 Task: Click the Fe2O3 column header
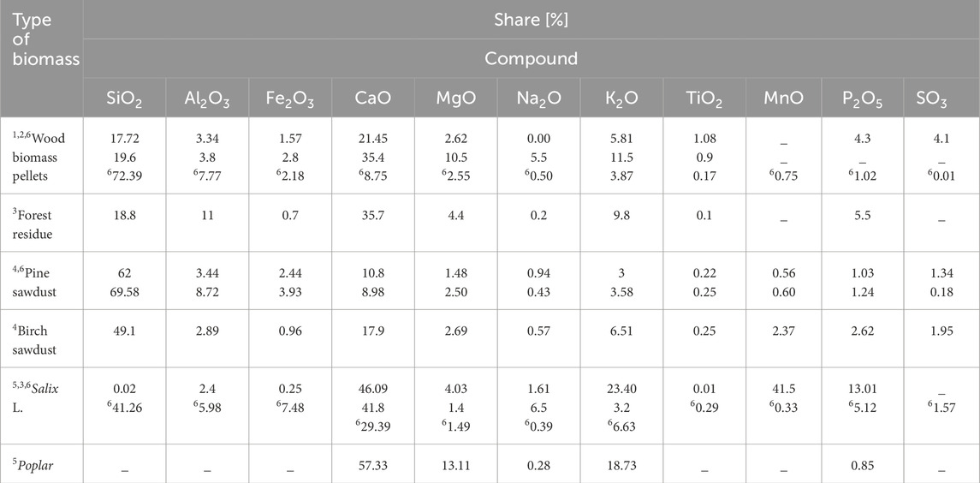coord(289,98)
